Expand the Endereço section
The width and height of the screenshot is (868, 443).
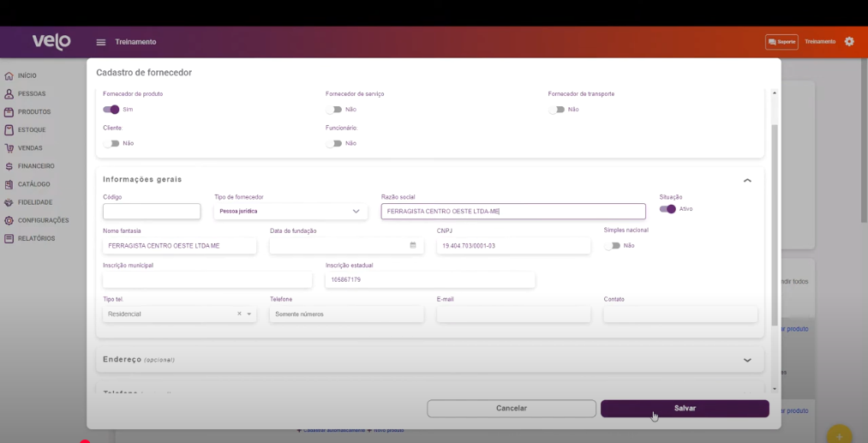[x=747, y=360]
